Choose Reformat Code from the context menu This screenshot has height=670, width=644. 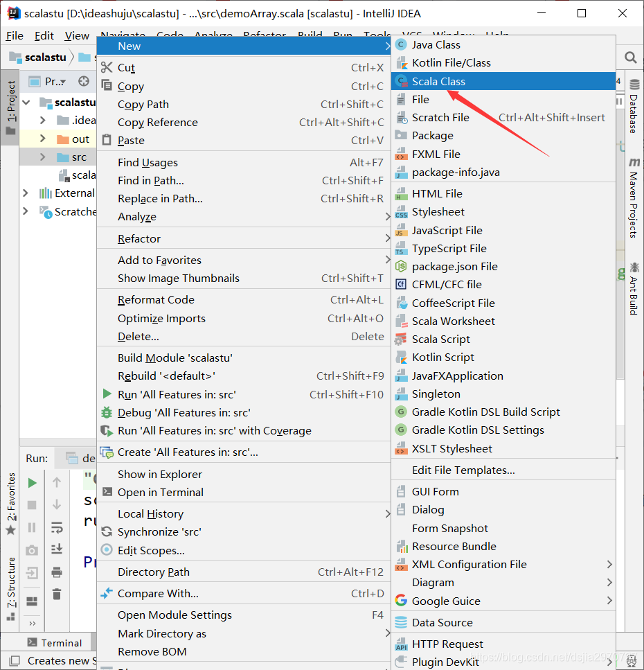[244, 300]
